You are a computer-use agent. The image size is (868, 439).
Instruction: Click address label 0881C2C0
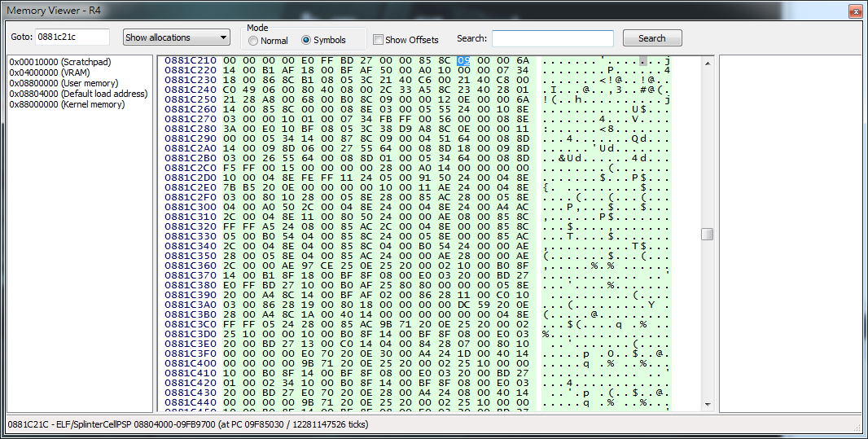(191, 168)
